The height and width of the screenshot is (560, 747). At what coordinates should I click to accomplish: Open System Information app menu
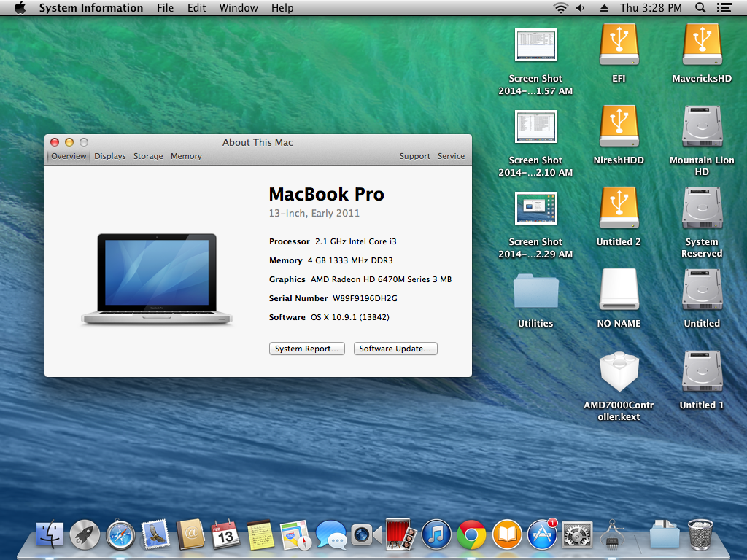coord(90,7)
